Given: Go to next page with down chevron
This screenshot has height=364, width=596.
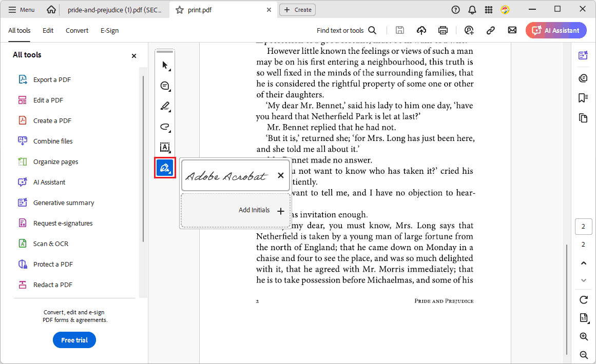Looking at the screenshot, I should pyautogui.click(x=584, y=280).
